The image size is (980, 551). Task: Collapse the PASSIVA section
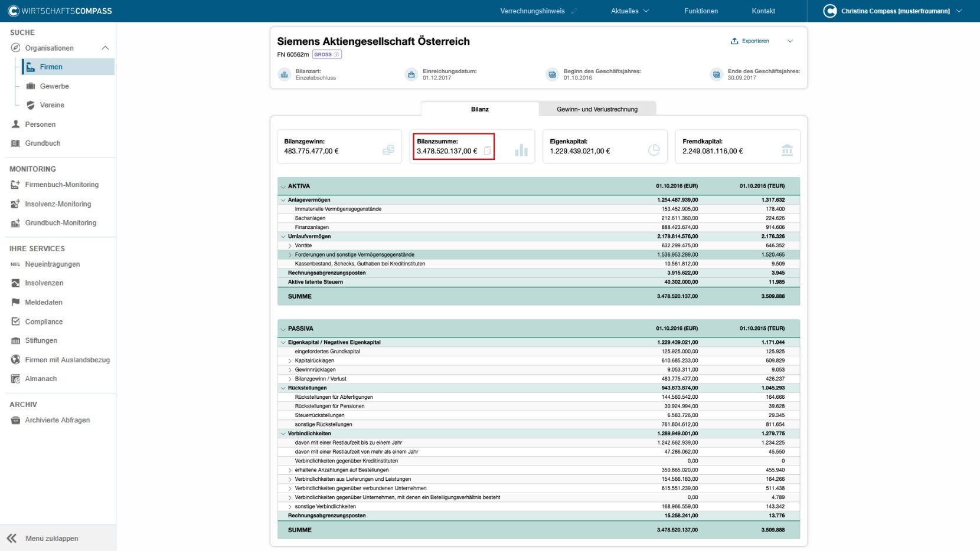click(x=283, y=329)
